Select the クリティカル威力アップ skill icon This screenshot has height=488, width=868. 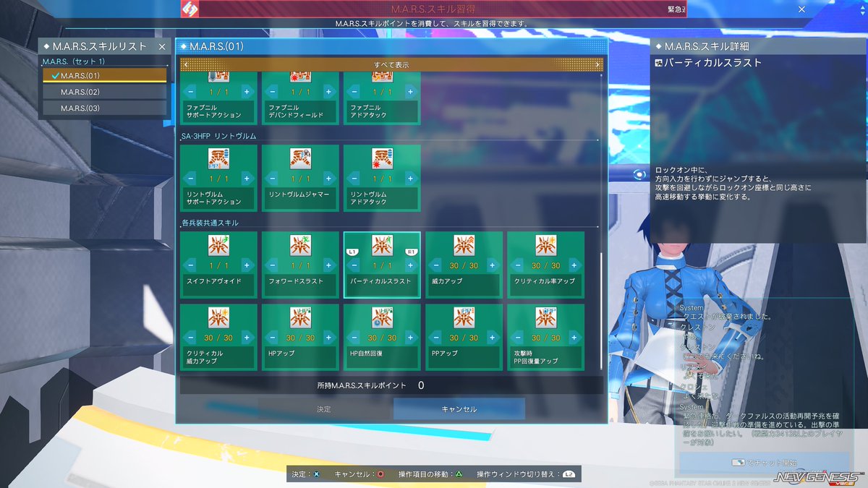click(x=218, y=318)
